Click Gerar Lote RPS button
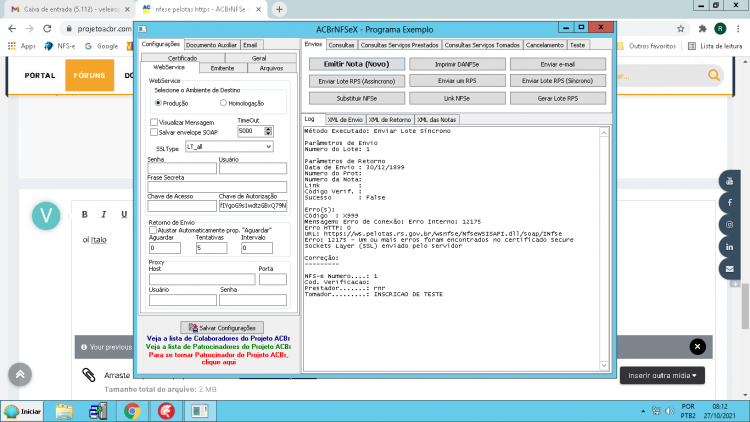 coord(558,98)
